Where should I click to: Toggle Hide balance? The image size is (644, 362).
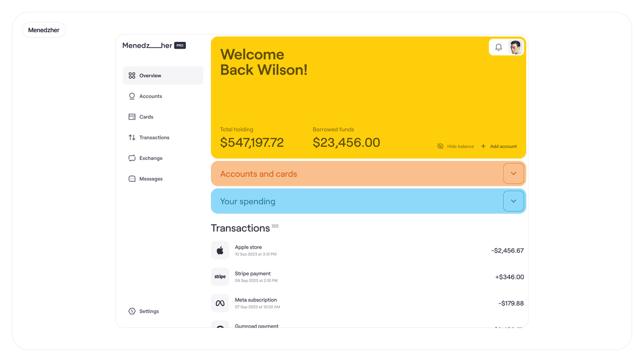460,146
